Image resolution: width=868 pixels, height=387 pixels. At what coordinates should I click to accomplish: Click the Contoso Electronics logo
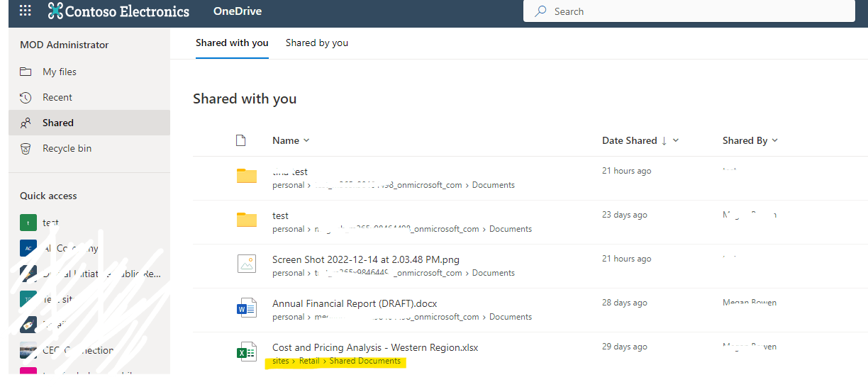(x=119, y=11)
